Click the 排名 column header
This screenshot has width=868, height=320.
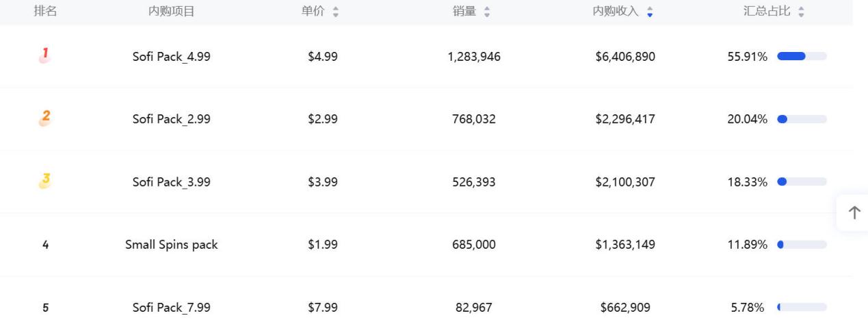point(45,11)
